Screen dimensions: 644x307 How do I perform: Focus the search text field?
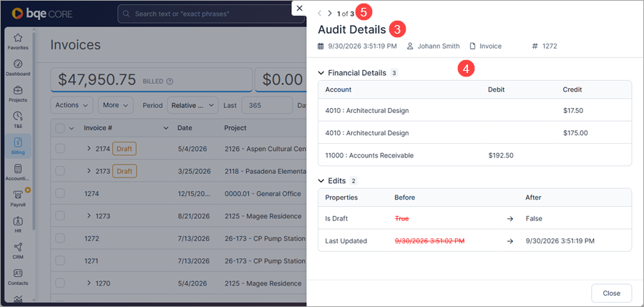coord(211,14)
